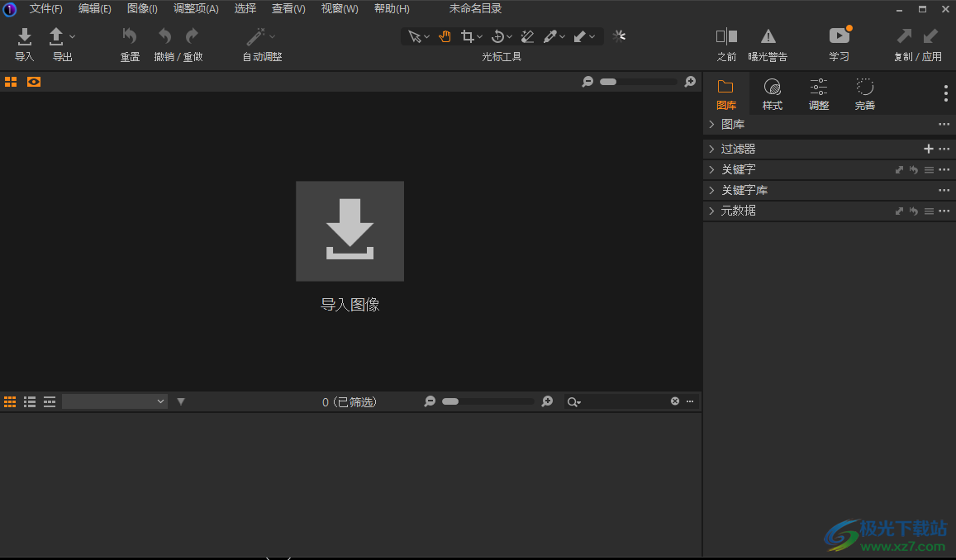Viewport: 956px width, 560px height.
Task: Click the 重置 reset button
Action: tap(130, 41)
